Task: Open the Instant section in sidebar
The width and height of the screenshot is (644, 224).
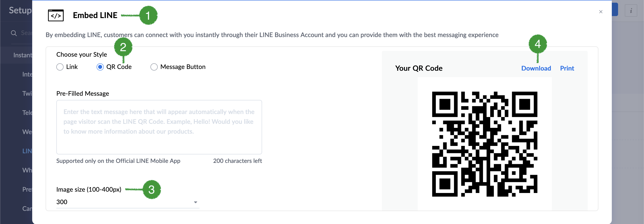Action: coord(23,55)
